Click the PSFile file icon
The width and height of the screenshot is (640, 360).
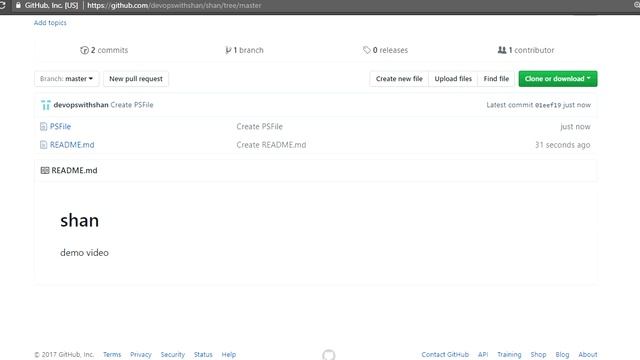pos(44,127)
